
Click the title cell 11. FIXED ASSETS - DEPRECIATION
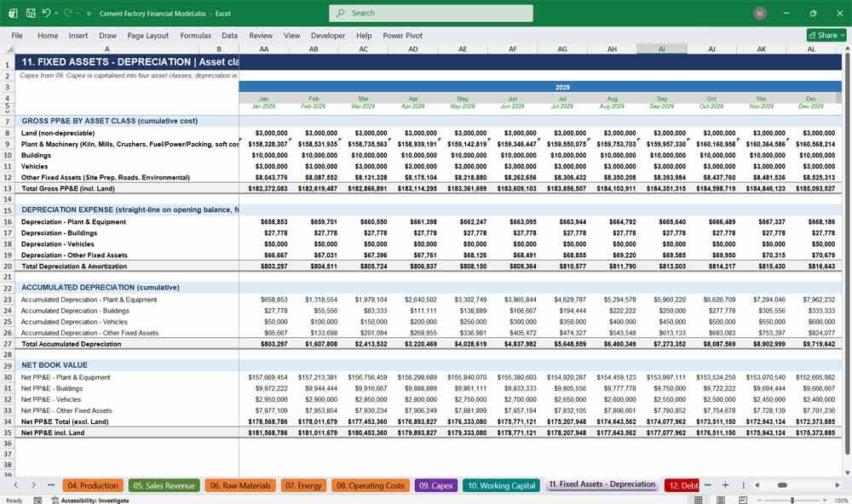(127, 62)
